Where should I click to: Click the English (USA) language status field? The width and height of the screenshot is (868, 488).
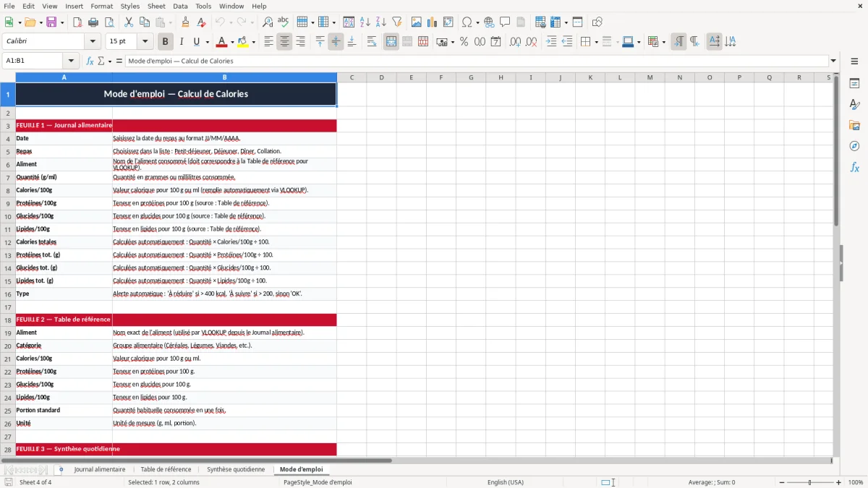pos(506,482)
